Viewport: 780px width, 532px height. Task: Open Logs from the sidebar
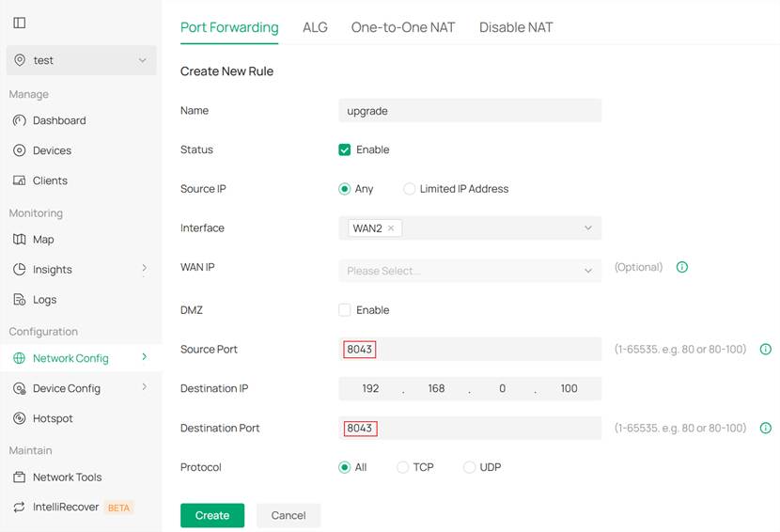(x=44, y=300)
